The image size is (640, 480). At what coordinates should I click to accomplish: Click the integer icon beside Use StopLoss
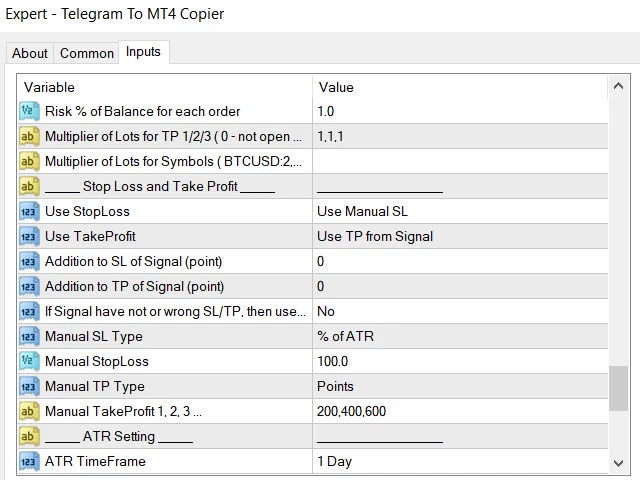[x=29, y=211]
